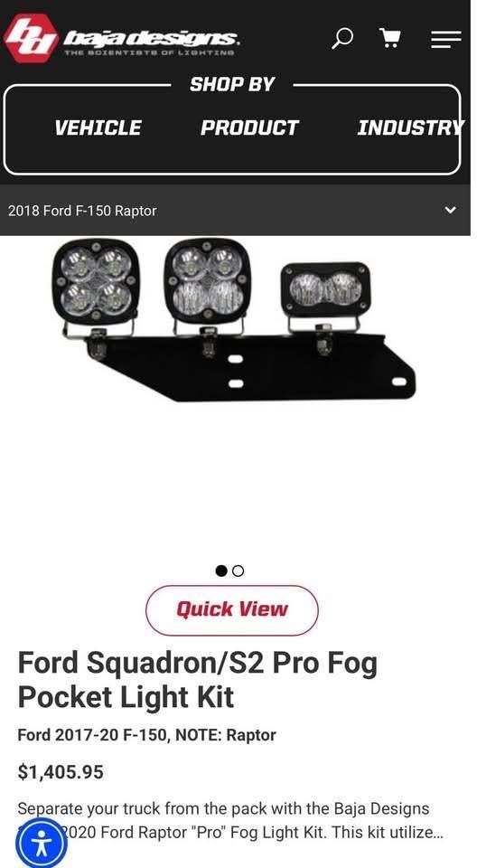The height and width of the screenshot is (868, 477).
Task: Open the shopping cart icon
Action: [389, 38]
